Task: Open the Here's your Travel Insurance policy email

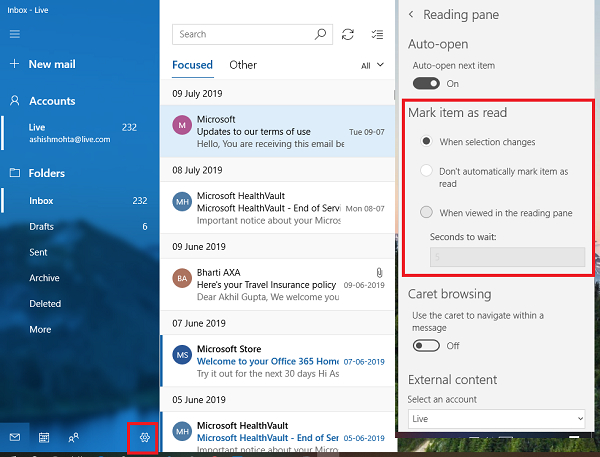Action: point(278,284)
